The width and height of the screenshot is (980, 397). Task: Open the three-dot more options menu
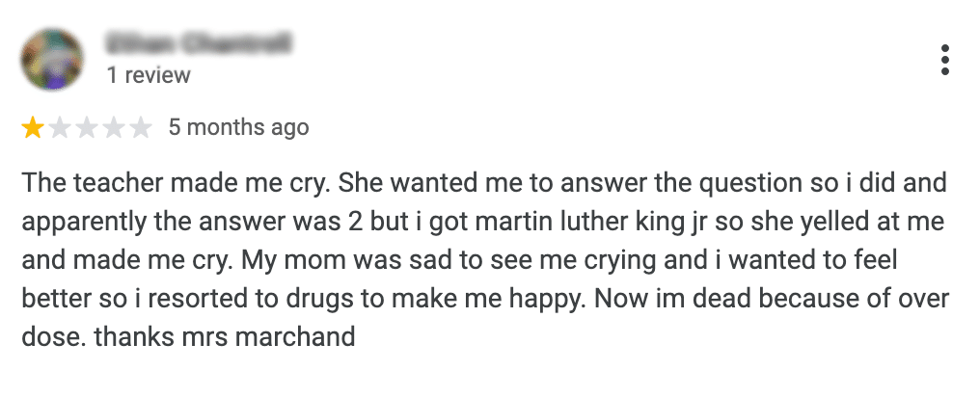tap(944, 60)
